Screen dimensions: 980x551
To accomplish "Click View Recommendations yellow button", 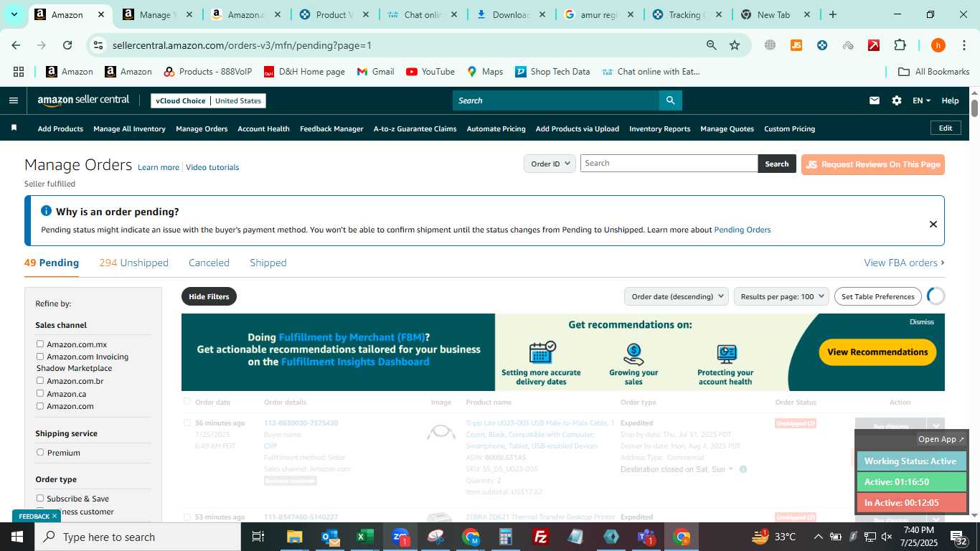I will (877, 352).
